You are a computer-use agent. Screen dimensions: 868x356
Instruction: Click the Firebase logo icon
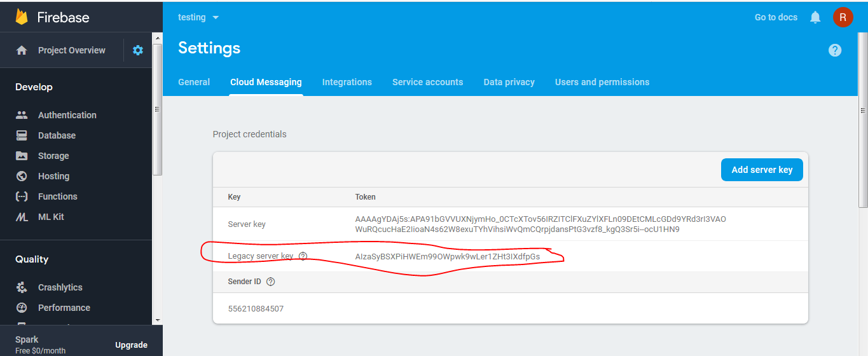(22, 17)
